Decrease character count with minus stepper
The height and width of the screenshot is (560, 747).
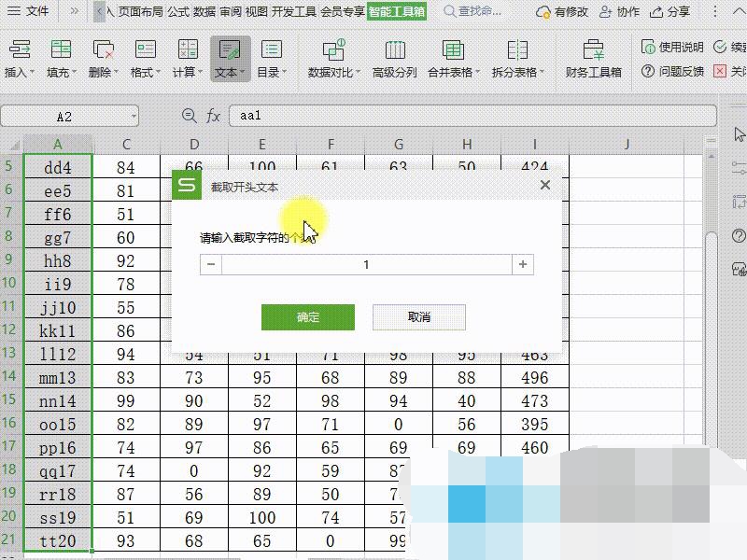pyautogui.click(x=211, y=265)
